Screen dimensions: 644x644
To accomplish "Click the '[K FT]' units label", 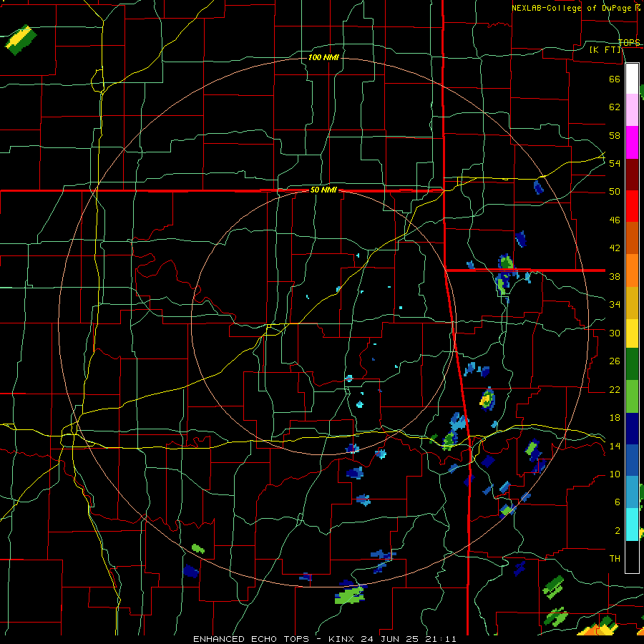I will [x=605, y=49].
